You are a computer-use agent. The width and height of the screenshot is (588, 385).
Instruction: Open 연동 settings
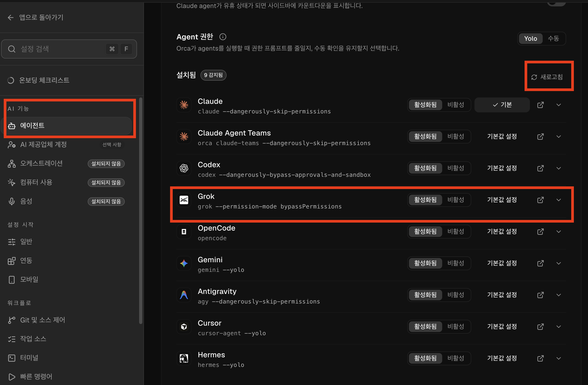click(67, 261)
